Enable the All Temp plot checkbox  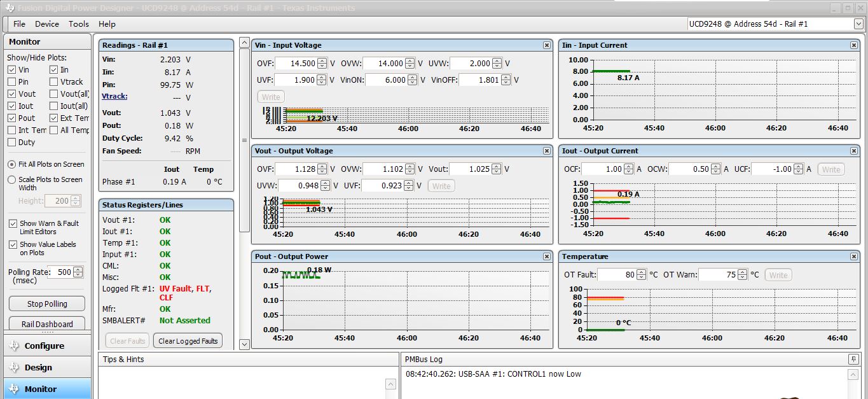(x=54, y=130)
